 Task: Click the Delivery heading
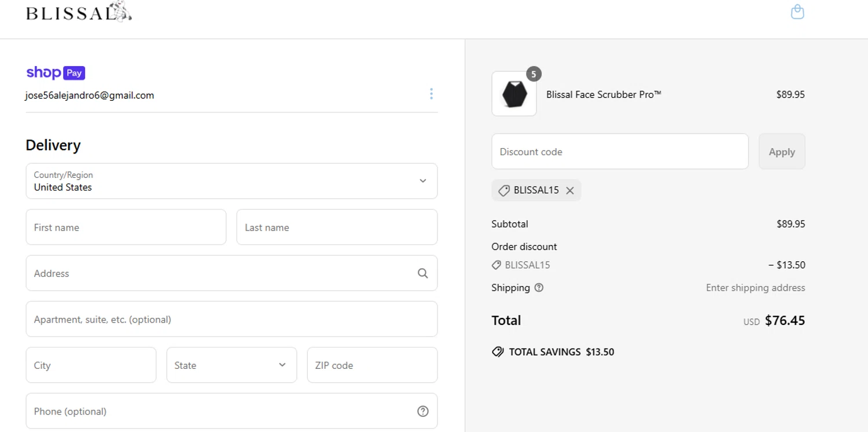53,145
